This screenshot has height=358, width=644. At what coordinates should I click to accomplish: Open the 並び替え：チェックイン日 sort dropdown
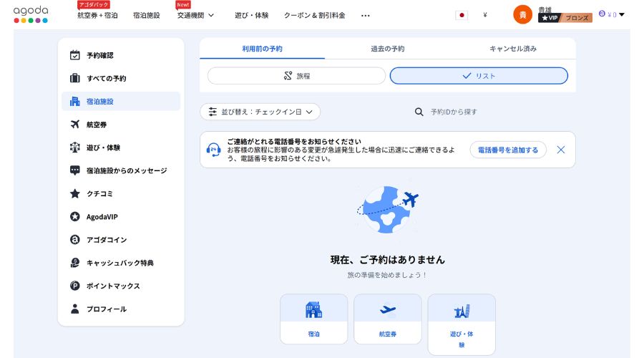(260, 112)
